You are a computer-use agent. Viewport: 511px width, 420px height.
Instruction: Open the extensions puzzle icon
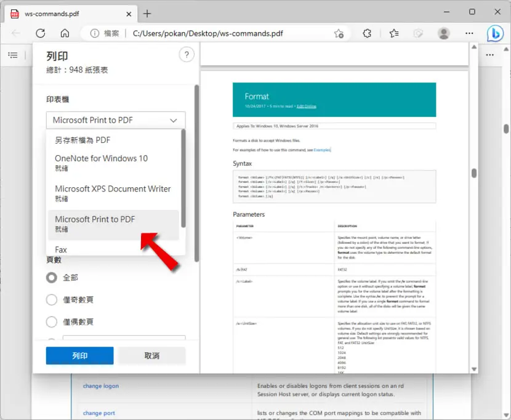(367, 33)
